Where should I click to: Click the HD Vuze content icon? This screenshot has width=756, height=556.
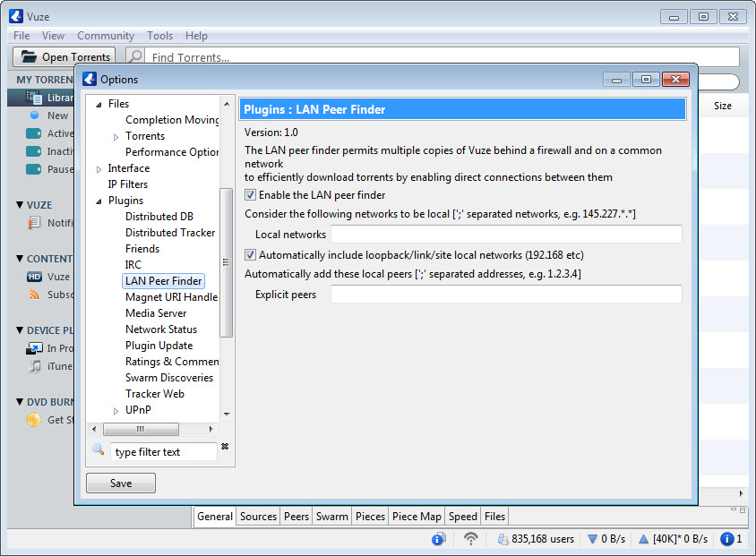point(34,277)
